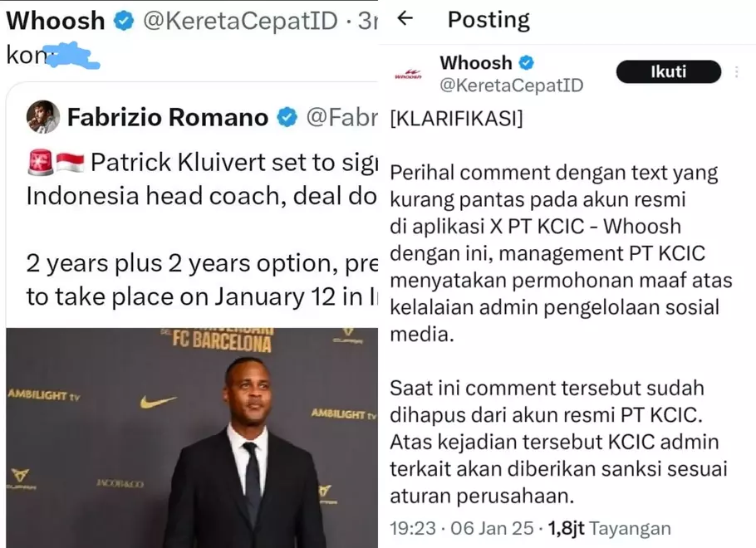Open the @KeretaCepatID handle in left tweet
This screenshot has height=548, width=756.
[x=240, y=21]
